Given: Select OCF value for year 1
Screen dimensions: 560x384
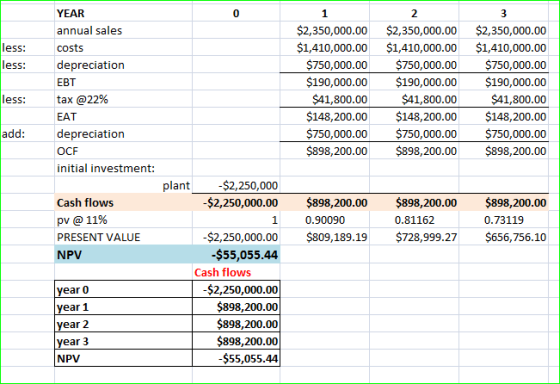Looking at the screenshot, I should click(337, 151).
